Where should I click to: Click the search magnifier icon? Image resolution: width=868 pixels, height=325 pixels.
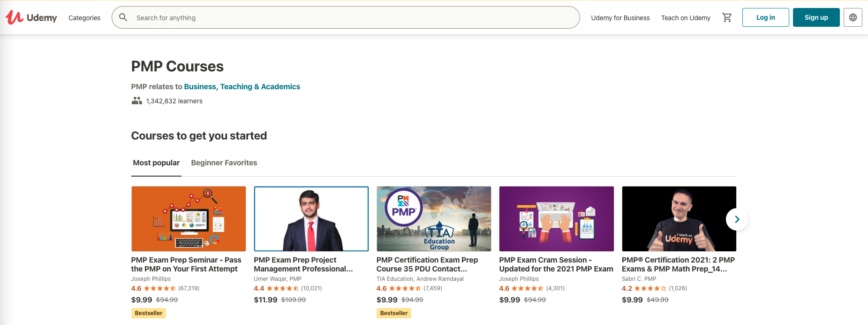point(123,17)
